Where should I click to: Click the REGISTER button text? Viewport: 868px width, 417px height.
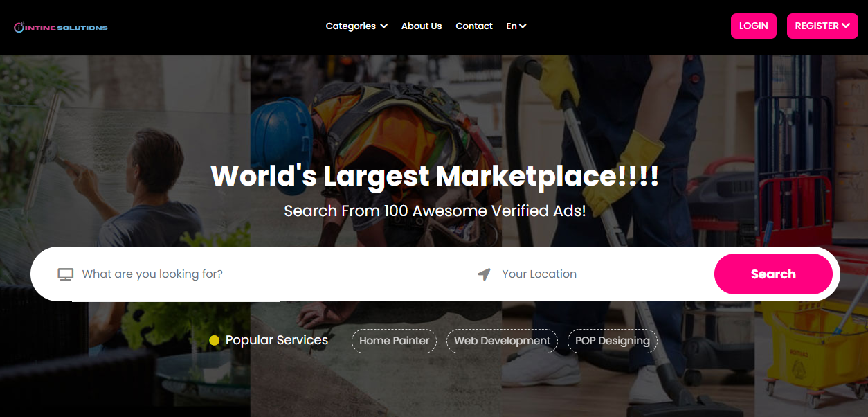tap(816, 26)
